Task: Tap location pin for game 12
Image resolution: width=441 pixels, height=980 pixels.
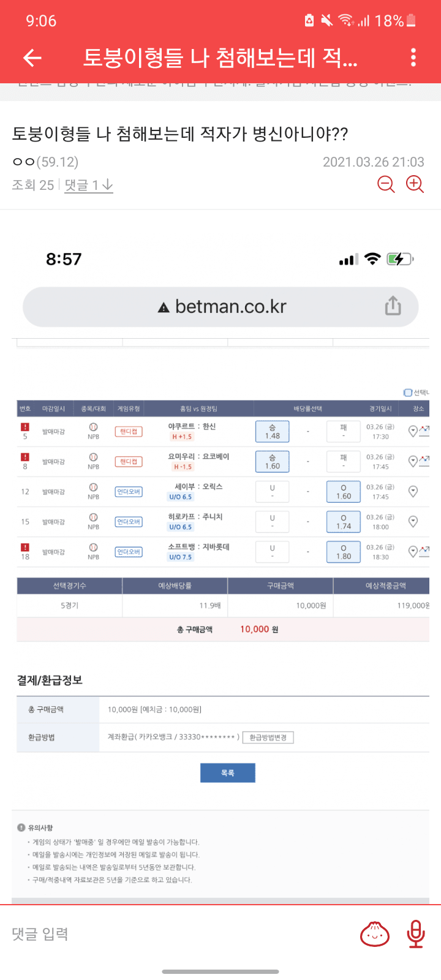Action: [x=413, y=491]
